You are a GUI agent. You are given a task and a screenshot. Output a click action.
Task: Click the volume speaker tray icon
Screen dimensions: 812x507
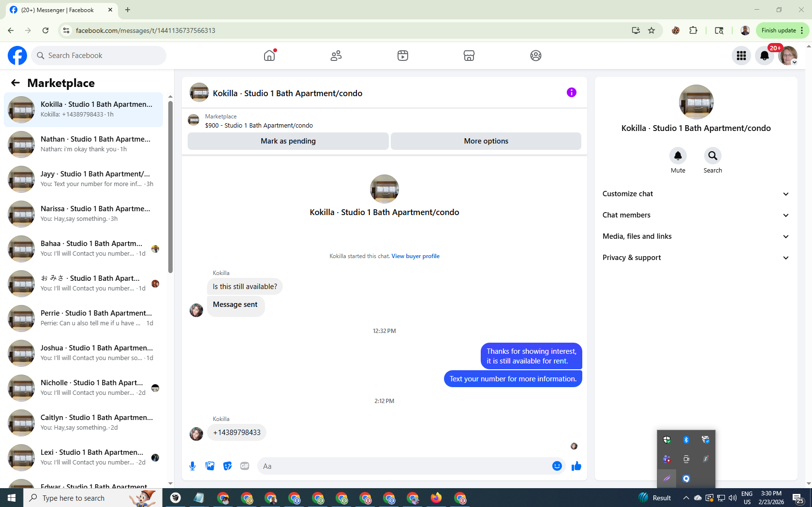tap(733, 498)
